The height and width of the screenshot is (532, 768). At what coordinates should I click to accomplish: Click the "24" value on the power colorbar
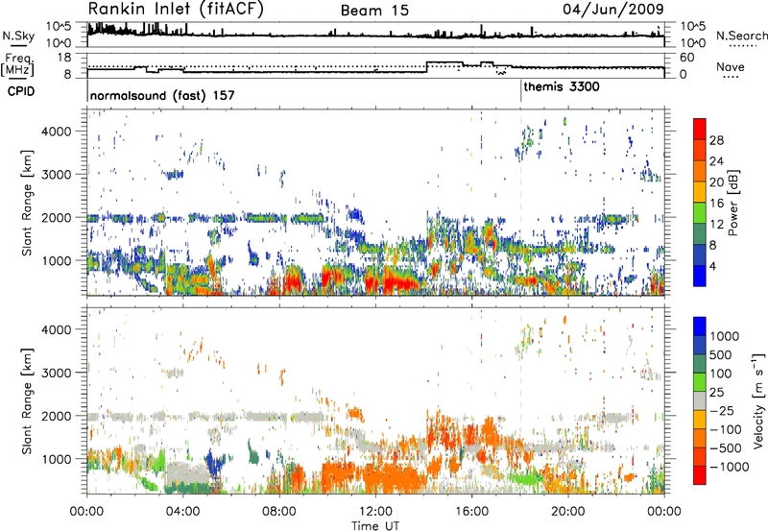tap(716, 161)
